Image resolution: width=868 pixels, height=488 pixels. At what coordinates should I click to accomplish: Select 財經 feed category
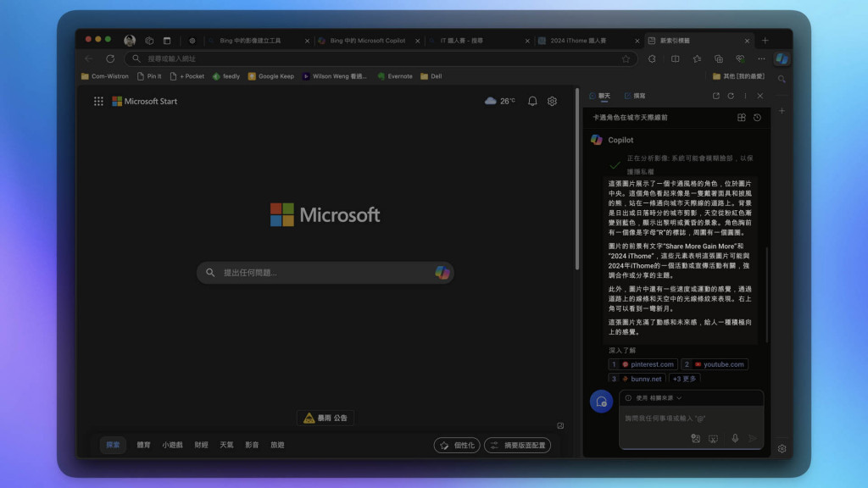pos(202,445)
